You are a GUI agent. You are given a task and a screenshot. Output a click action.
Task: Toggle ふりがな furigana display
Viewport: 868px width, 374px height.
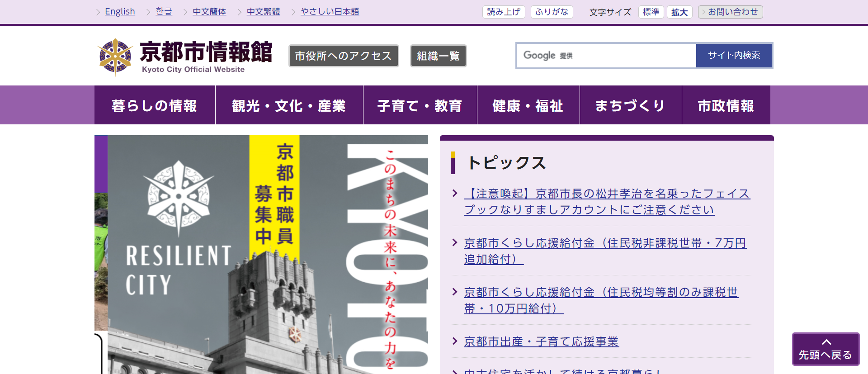click(x=552, y=12)
